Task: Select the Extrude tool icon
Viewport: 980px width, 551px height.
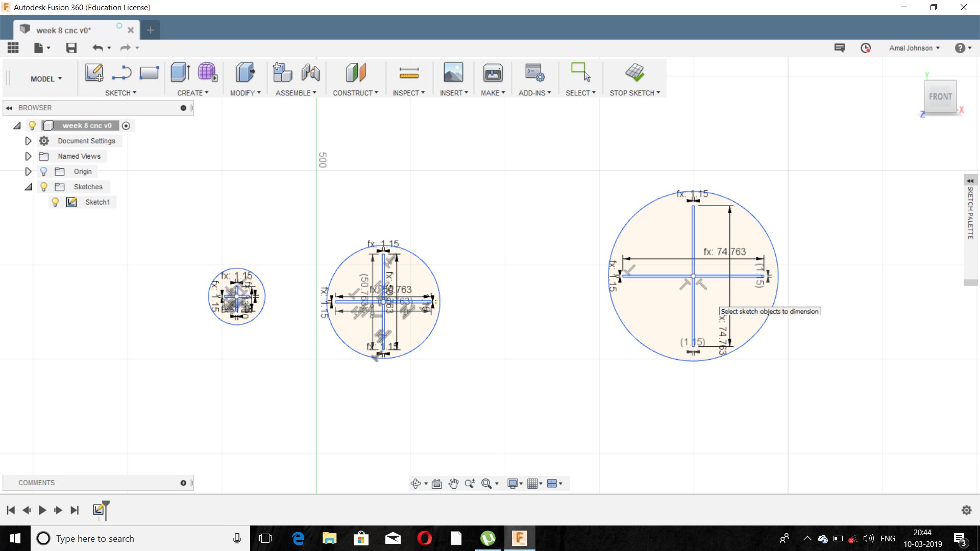Action: point(180,72)
